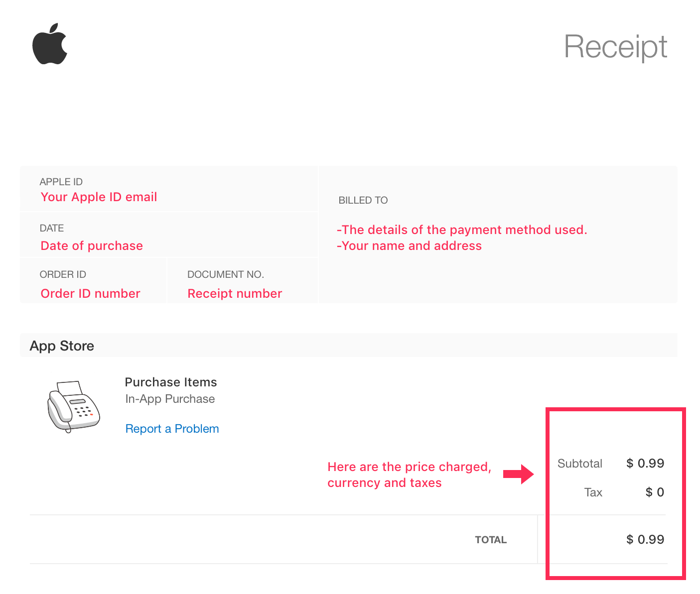
Task: Click the BILLED TO label
Action: [363, 200]
